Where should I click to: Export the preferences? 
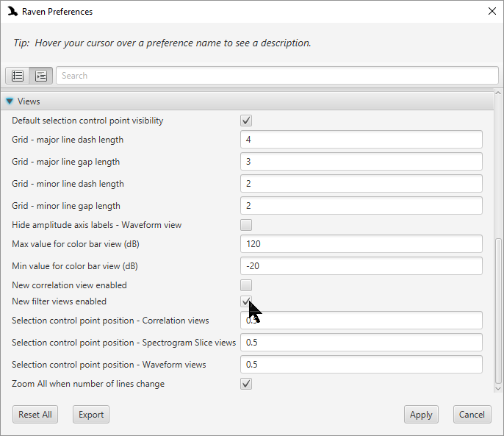coord(91,415)
